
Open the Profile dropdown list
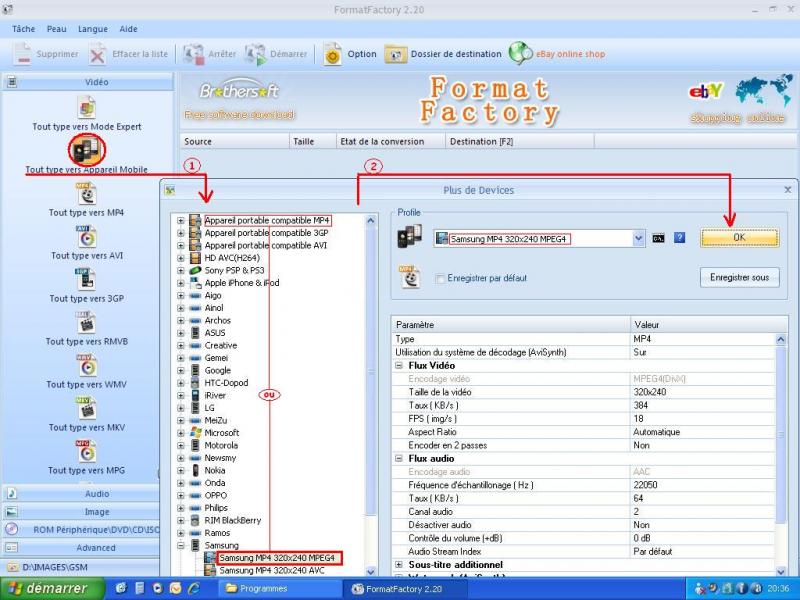click(638, 238)
